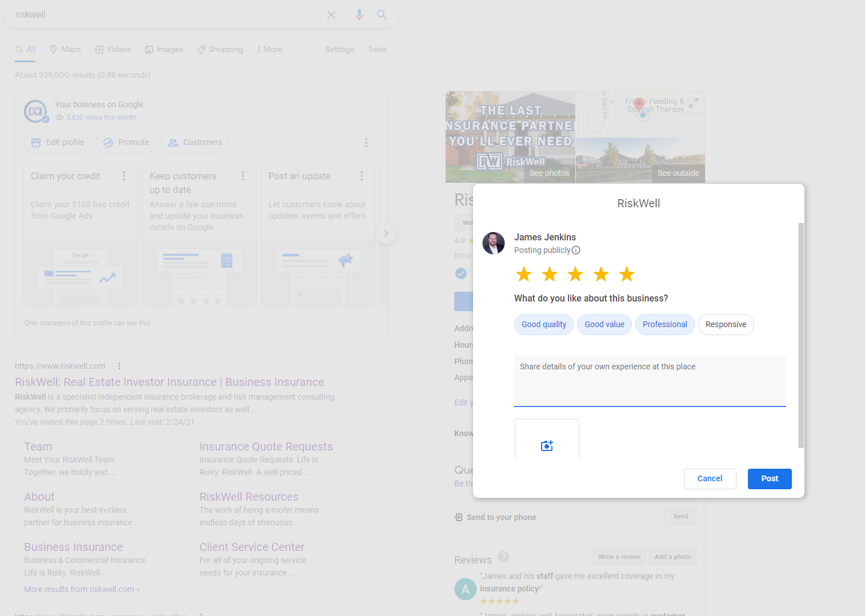Switch to the Videos tab
Image resolution: width=865 pixels, height=616 pixels.
coord(113,50)
